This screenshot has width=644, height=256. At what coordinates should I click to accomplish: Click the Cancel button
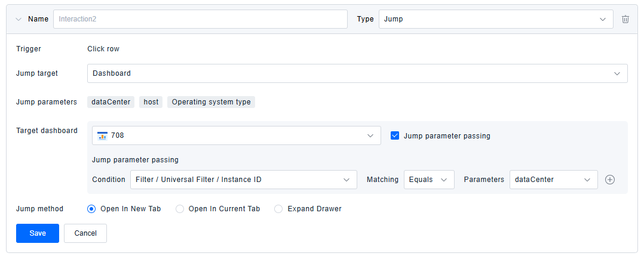(x=85, y=233)
